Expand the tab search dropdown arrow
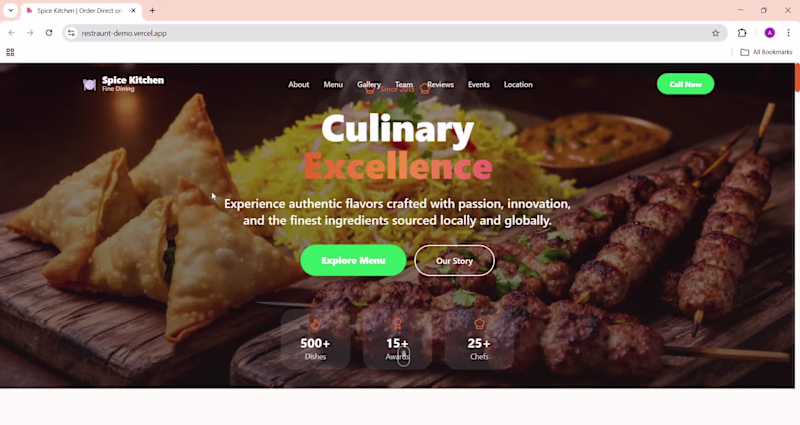Screen dimensions: 800x425 point(10,10)
